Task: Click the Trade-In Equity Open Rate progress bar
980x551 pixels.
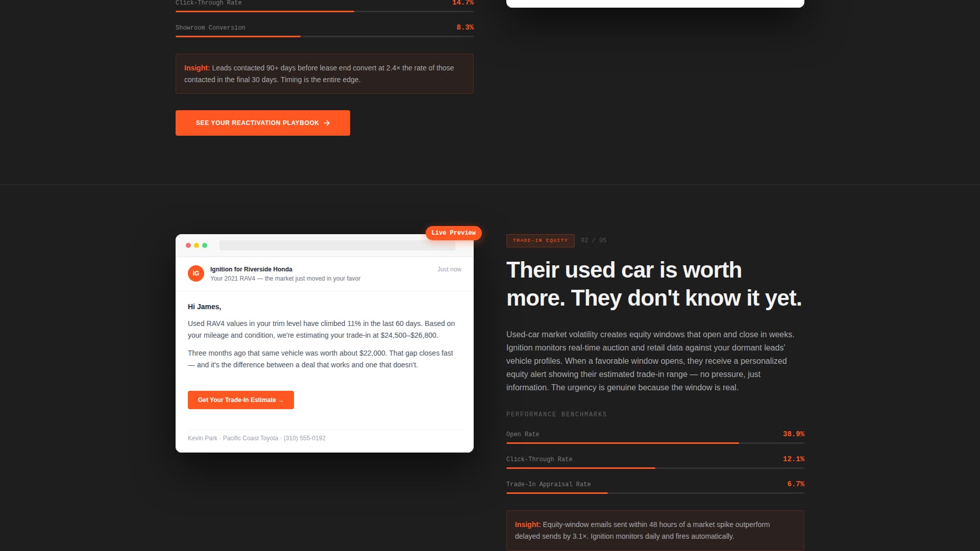Action: 655,443
